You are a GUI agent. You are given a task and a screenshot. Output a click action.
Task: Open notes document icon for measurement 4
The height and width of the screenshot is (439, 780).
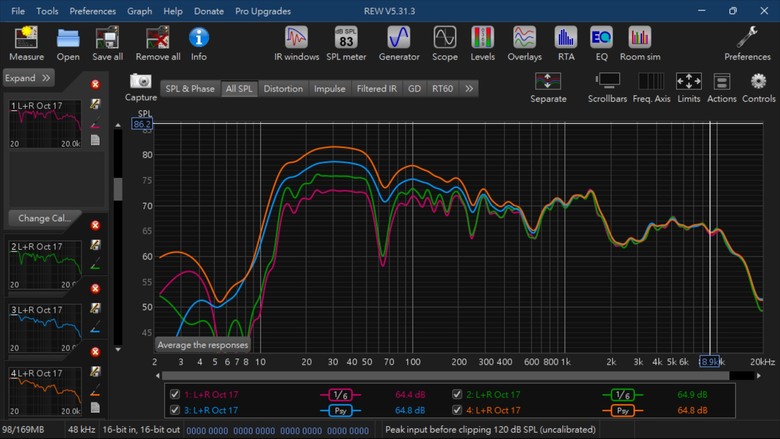tap(95, 408)
